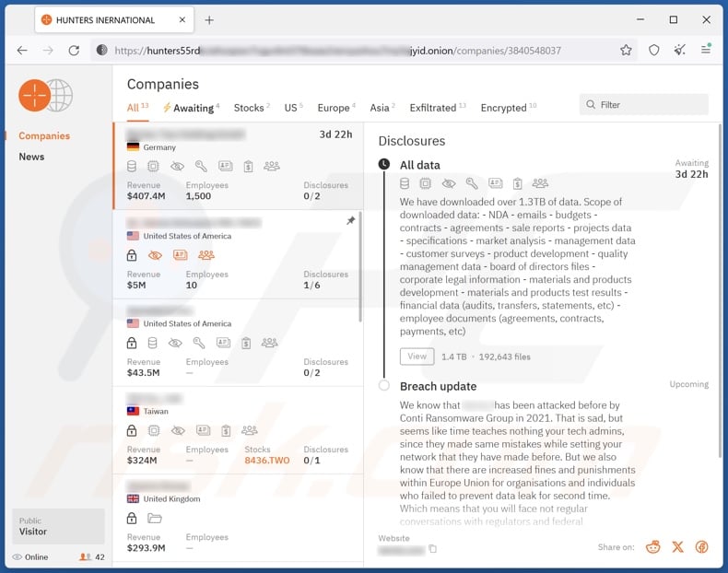Click the 42 visitors count
This screenshot has width=728, height=573.
click(x=92, y=556)
